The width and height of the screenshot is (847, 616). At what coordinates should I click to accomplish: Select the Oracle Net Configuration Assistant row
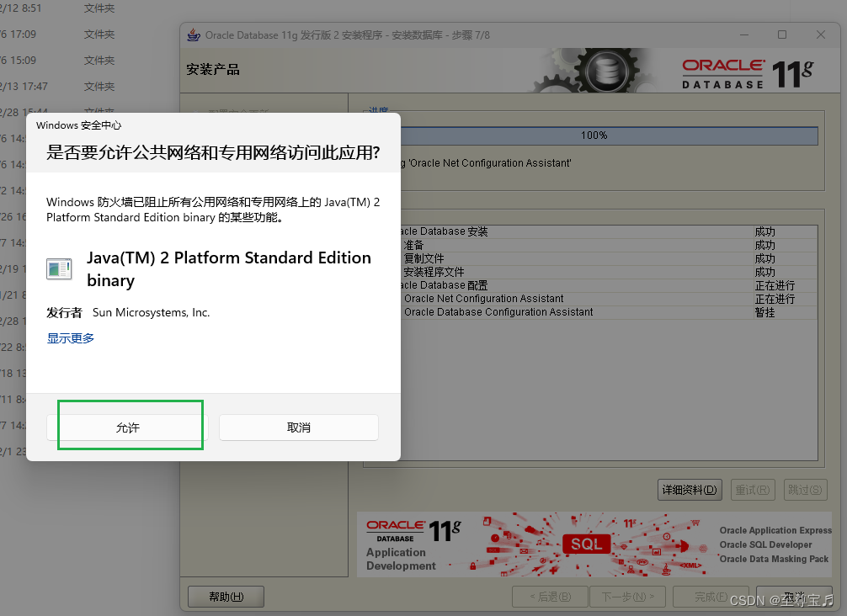tap(608, 299)
